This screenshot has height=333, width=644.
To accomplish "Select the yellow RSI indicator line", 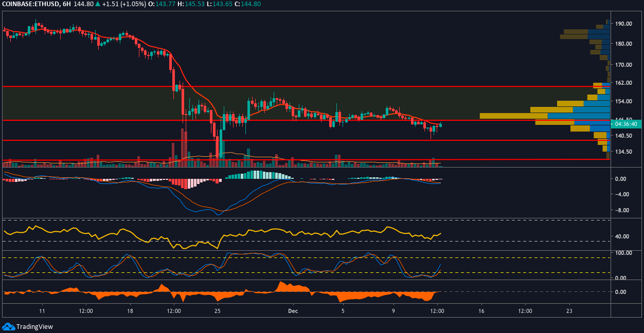I will coord(222,235).
